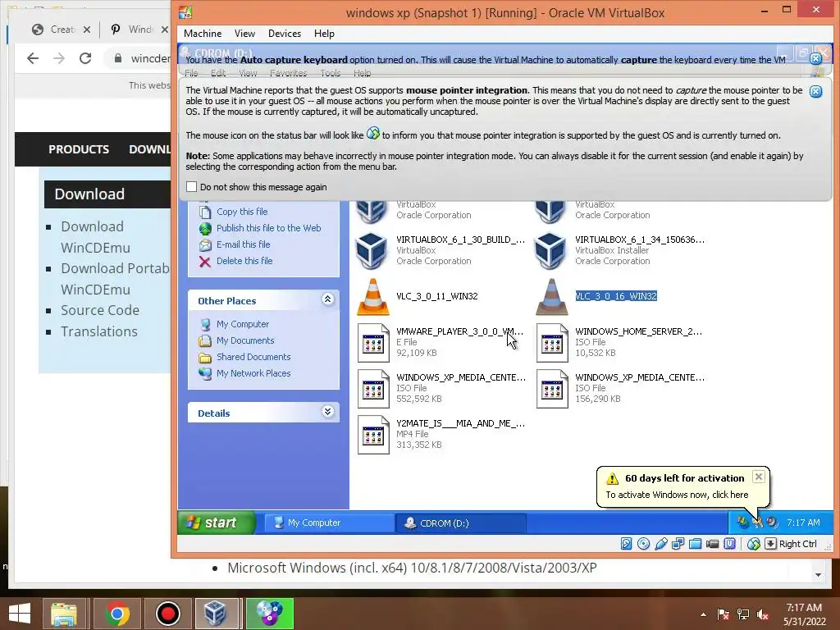Open File Explorer in host taskbar

click(64, 614)
